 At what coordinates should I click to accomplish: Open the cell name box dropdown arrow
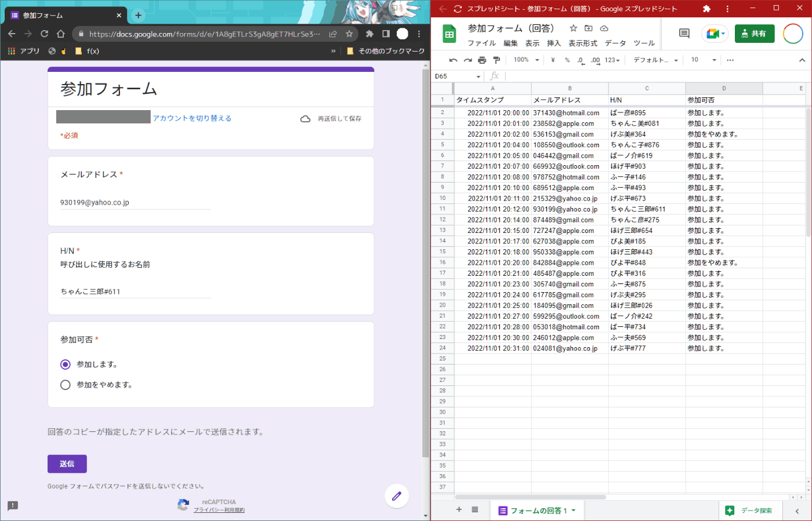tap(478, 76)
